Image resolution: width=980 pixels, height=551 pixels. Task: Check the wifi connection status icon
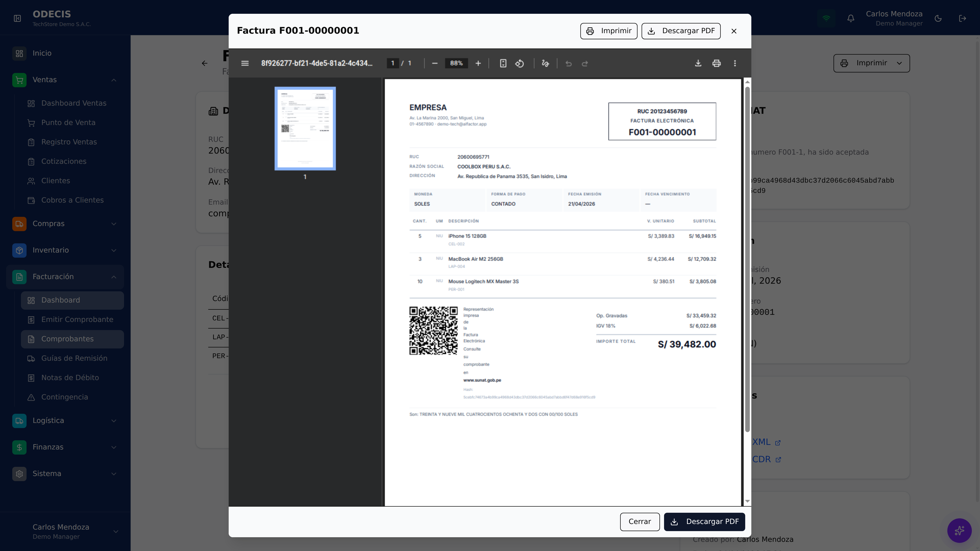826,18
